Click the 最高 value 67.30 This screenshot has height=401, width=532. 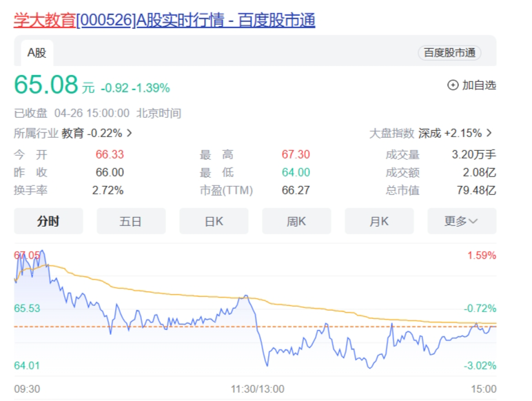[x=296, y=154]
